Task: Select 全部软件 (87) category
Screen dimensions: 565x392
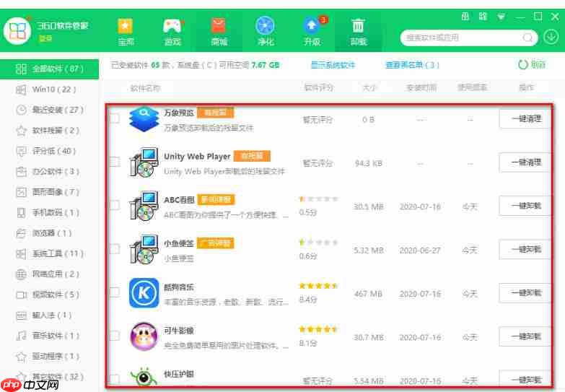Action: pos(49,69)
